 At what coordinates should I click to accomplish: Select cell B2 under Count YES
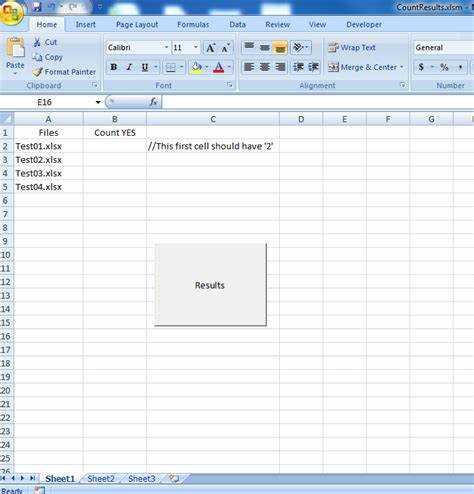pos(115,146)
